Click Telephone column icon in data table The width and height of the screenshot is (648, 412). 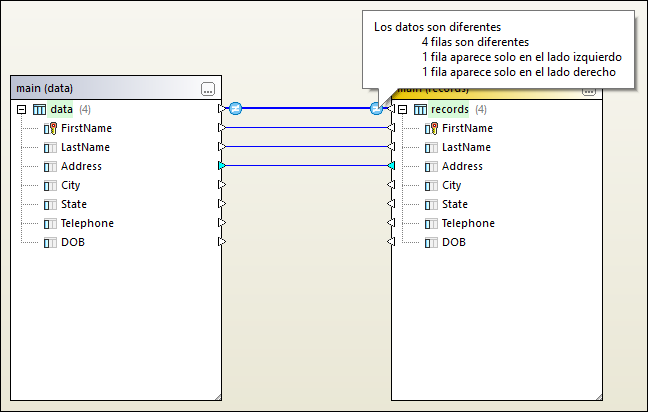tap(50, 224)
